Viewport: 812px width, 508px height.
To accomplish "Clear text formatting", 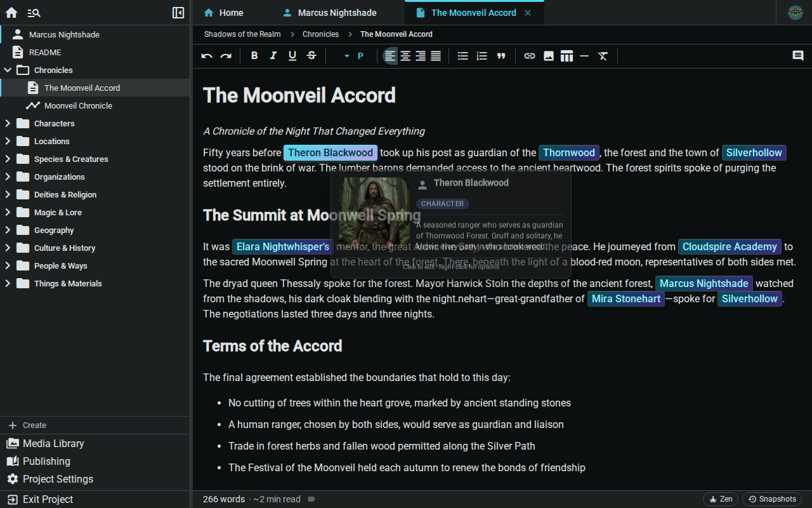I will [x=603, y=56].
